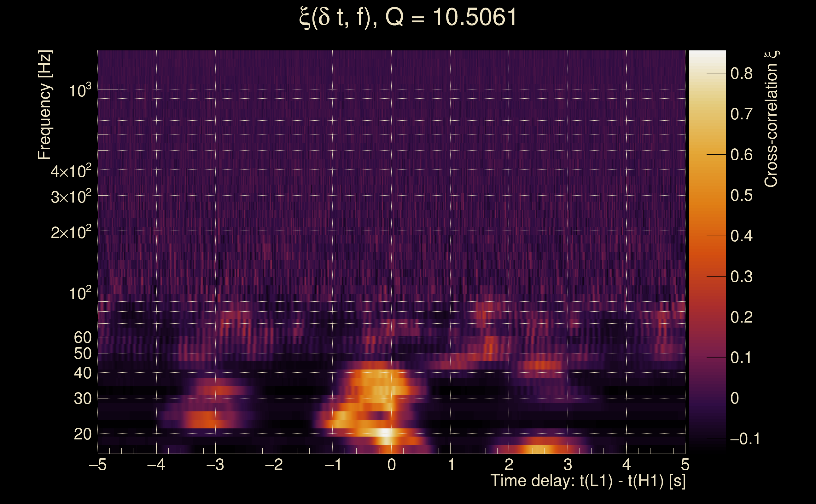
Task: Click the brightest white peak near 20 Hz
Action: (x=385, y=432)
